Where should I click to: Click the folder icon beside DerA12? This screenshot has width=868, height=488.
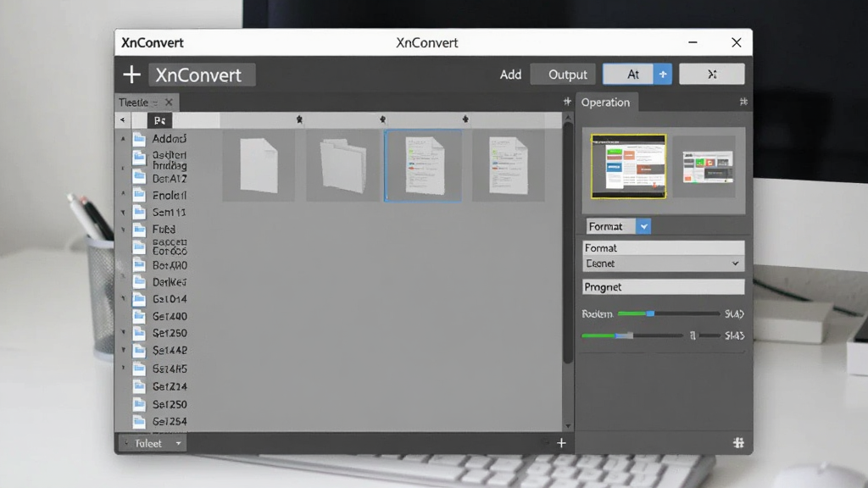click(x=139, y=178)
